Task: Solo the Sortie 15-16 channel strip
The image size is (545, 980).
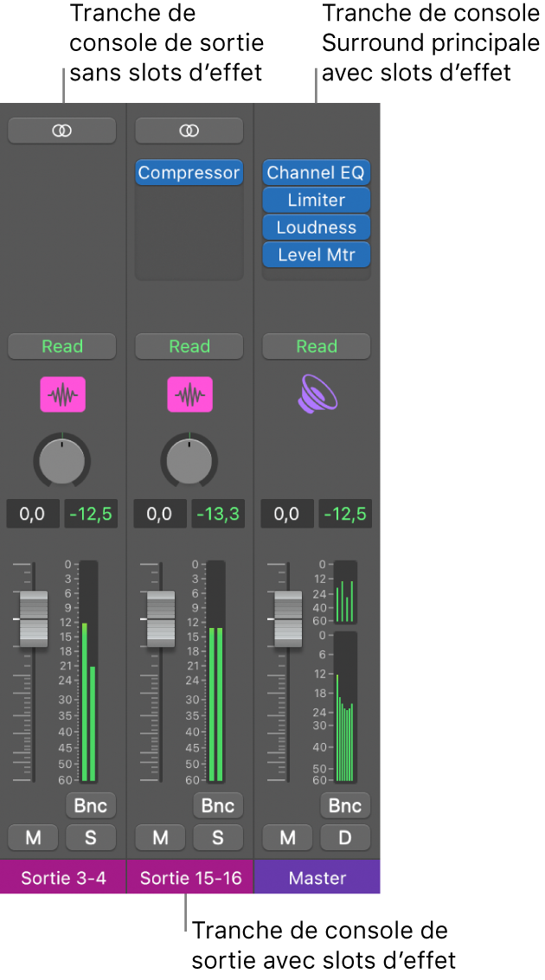Action: tap(218, 837)
